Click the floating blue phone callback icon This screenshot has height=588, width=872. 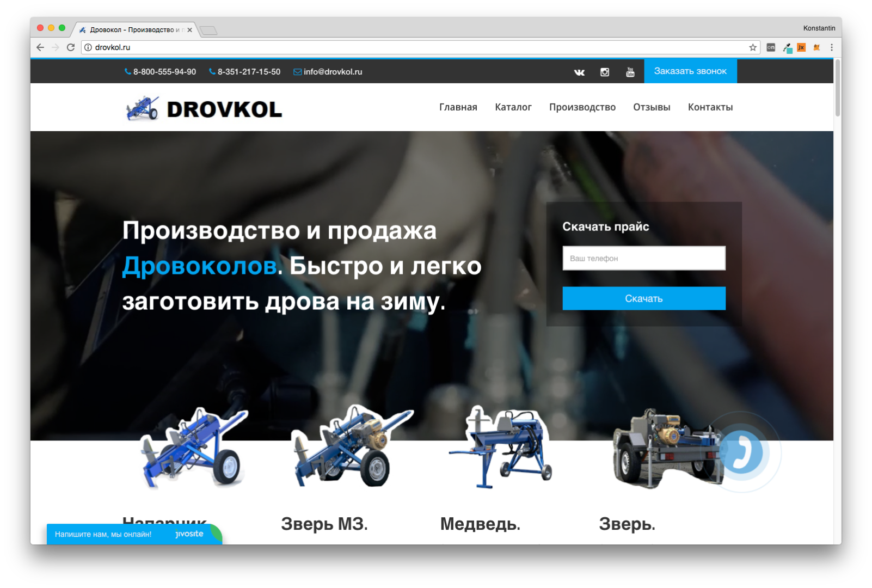742,452
